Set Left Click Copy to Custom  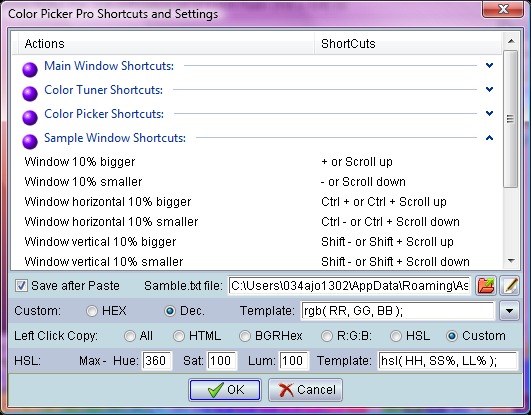[452, 336]
